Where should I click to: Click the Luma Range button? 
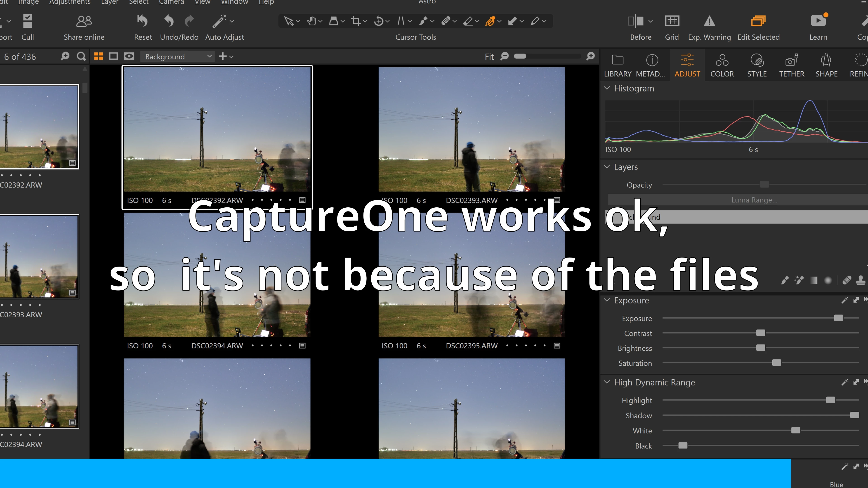tap(754, 200)
